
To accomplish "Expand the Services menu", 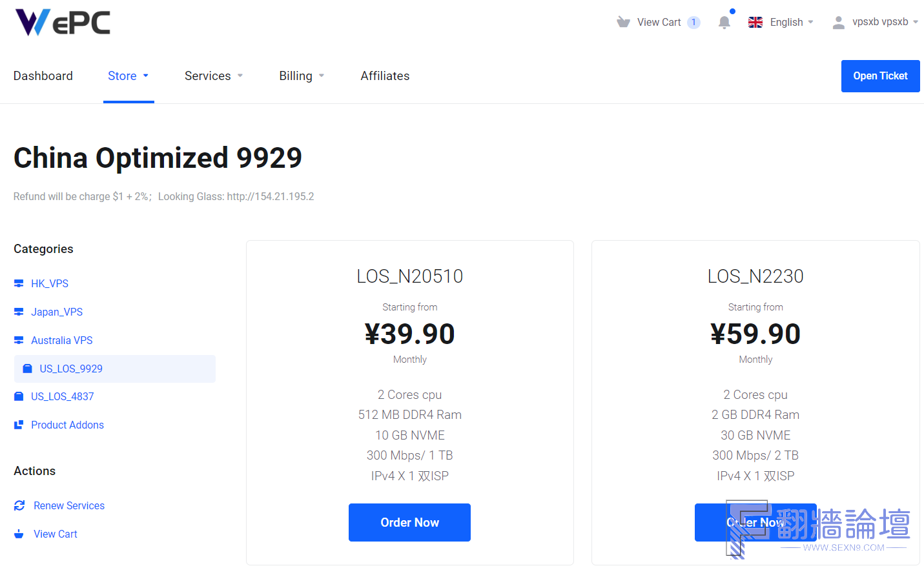I will click(x=214, y=76).
